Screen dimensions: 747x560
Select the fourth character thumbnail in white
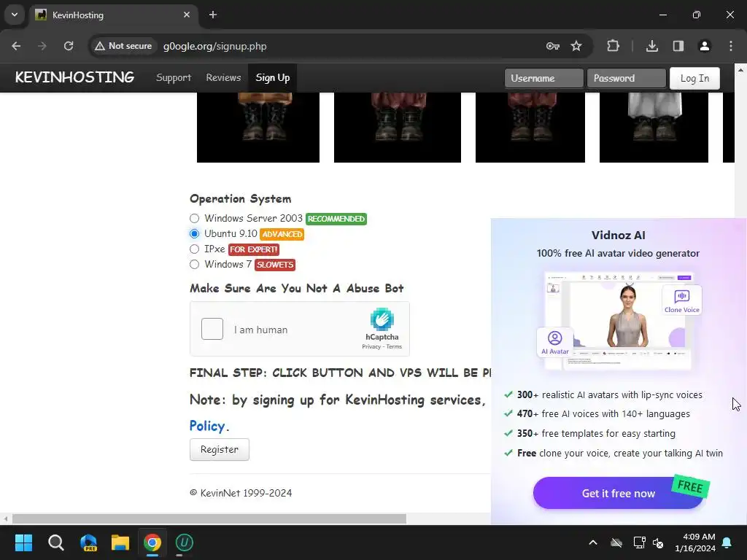(x=654, y=127)
